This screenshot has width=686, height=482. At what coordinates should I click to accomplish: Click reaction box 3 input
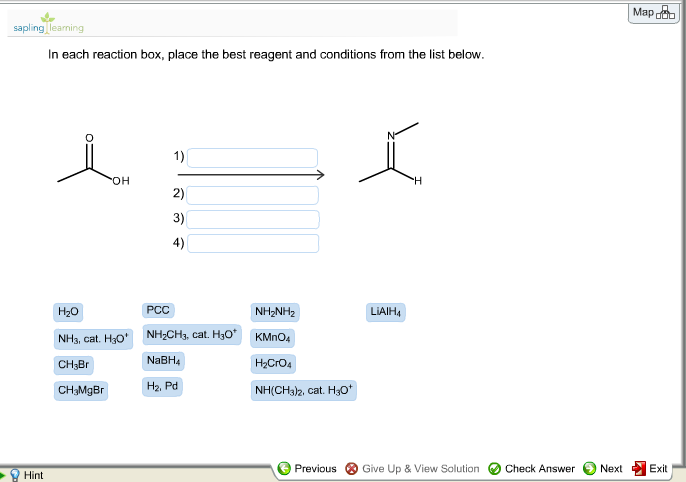click(253, 220)
